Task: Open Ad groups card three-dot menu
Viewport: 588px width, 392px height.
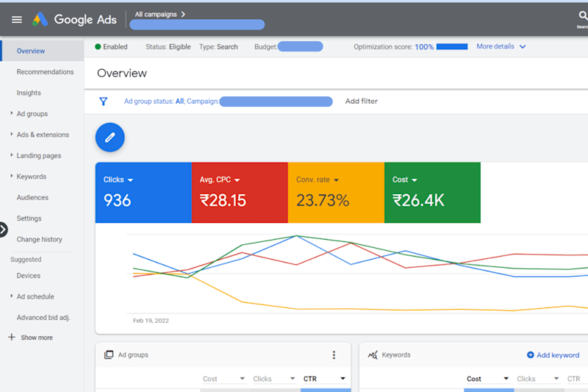Action: [334, 355]
